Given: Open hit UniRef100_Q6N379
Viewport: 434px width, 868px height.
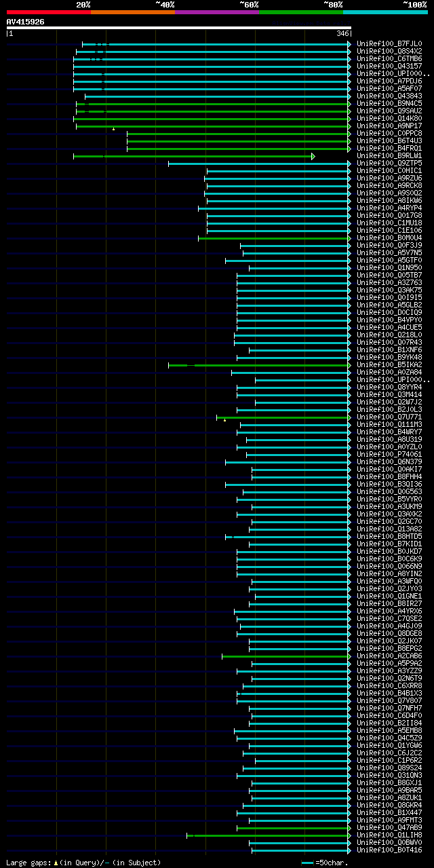Looking at the screenshot, I should point(389,461).
